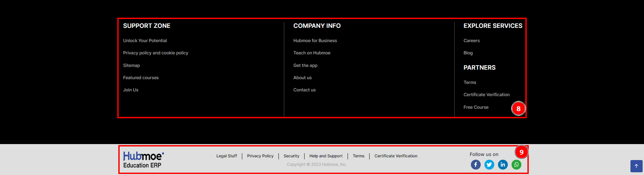Click the Copyright 2023 Hubmoe text
The height and width of the screenshot is (175, 644).
pyautogui.click(x=317, y=164)
